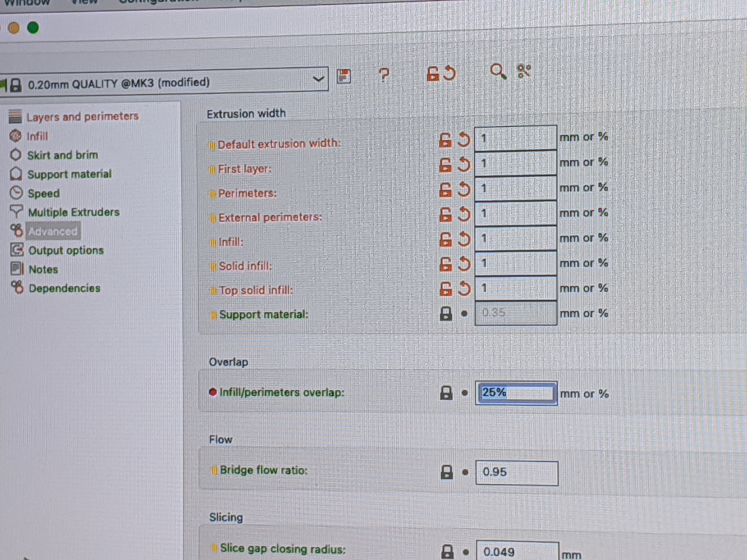747x560 pixels.
Task: Click the search magnifier icon in toolbar
Action: coord(498,71)
